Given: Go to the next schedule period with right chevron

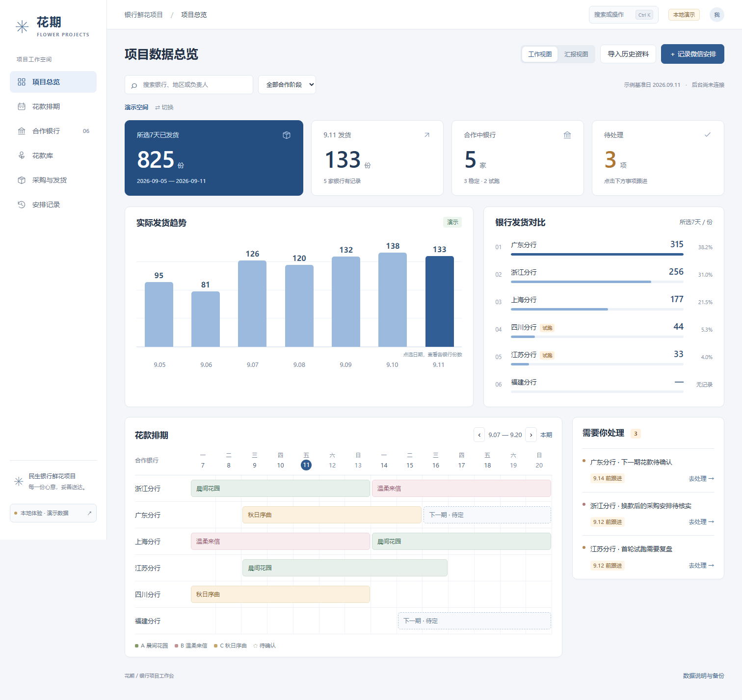Looking at the screenshot, I should click(x=531, y=435).
